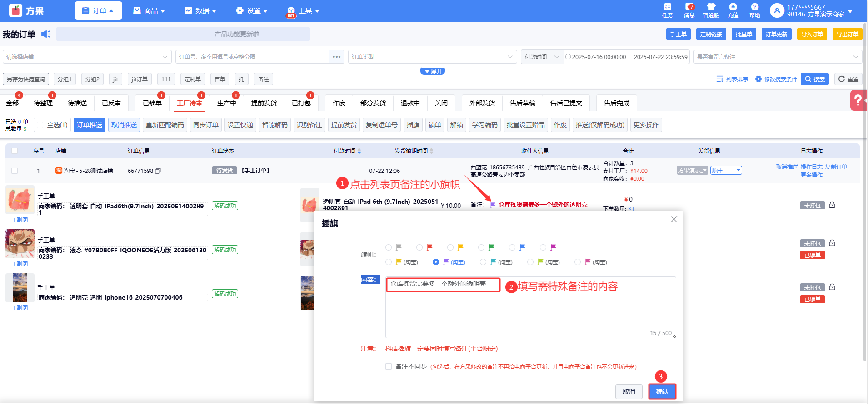The image size is (868, 404).
Task: Check the 备注不同步 checkbox
Action: coord(389,366)
